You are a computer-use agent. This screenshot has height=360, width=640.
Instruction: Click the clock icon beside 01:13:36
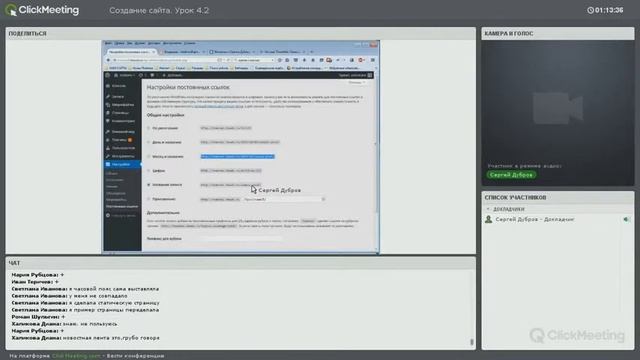tap(590, 10)
